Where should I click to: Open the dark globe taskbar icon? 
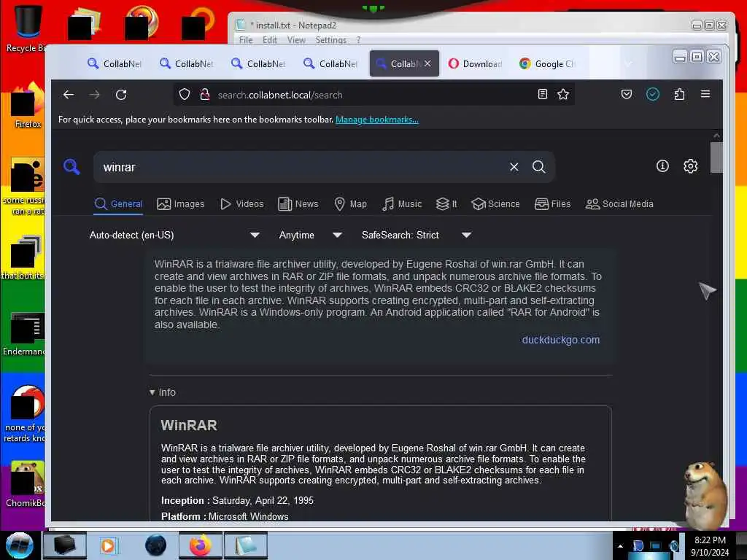tap(156, 545)
